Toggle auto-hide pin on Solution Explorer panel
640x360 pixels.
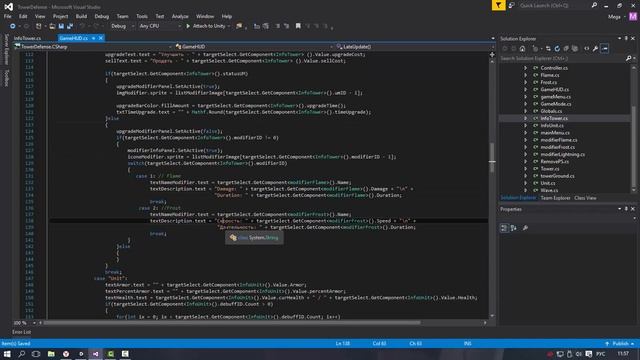[x=627, y=38]
